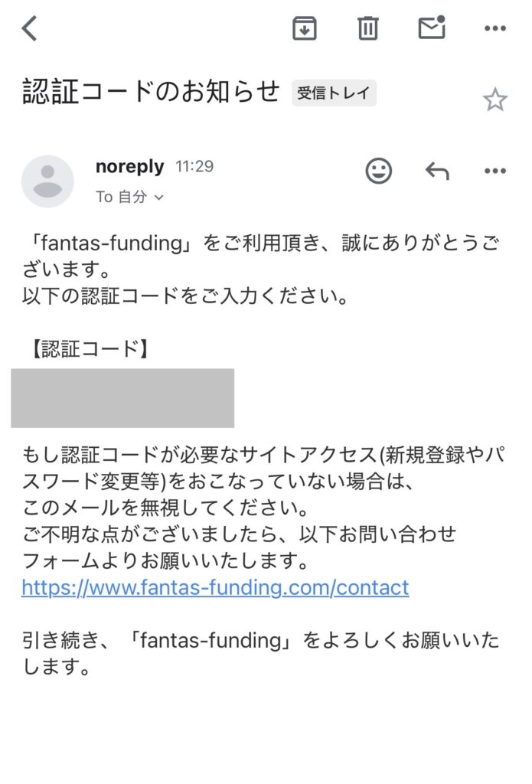The height and width of the screenshot is (784, 532).
Task: Archive this email
Action: point(305,29)
